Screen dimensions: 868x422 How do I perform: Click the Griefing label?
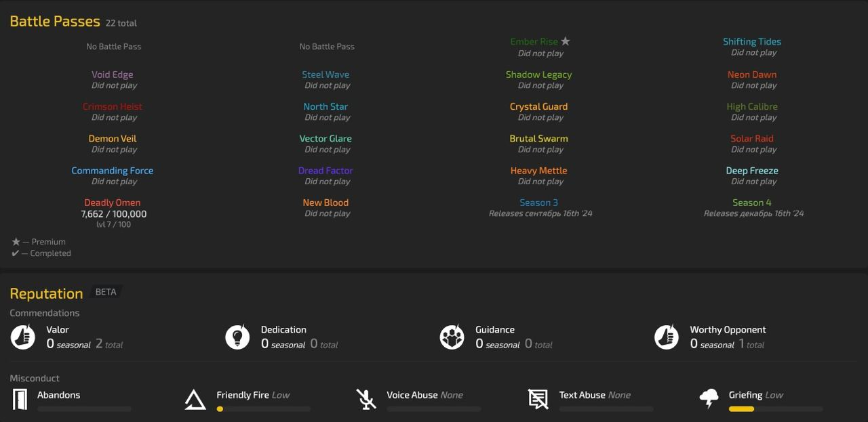pos(745,395)
